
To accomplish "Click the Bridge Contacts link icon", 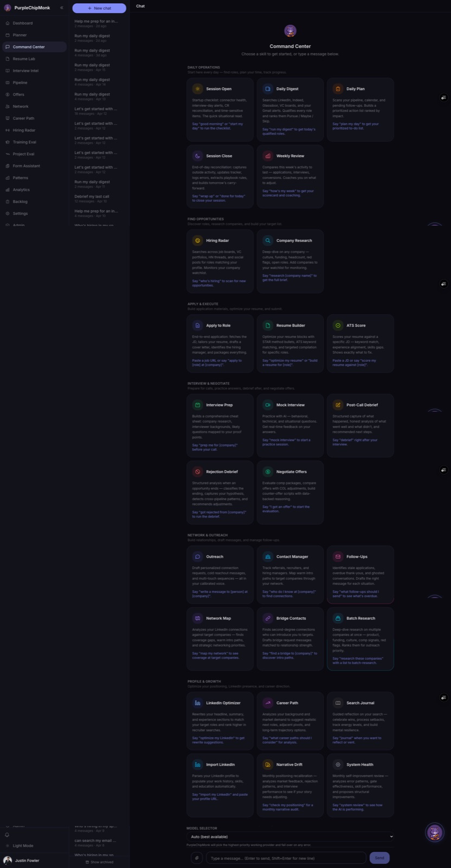I will pos(268,618).
